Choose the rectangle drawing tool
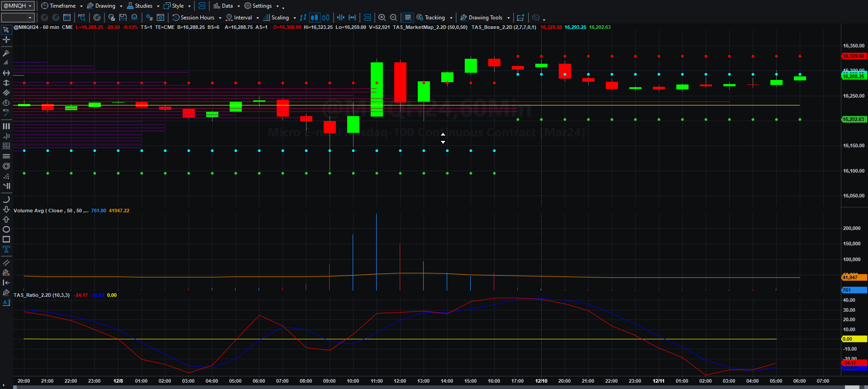The width and height of the screenshot is (868, 389). (6, 239)
